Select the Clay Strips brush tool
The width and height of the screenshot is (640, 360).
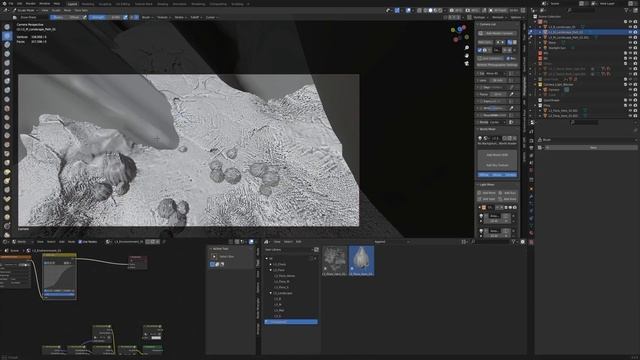pyautogui.click(x=7, y=54)
